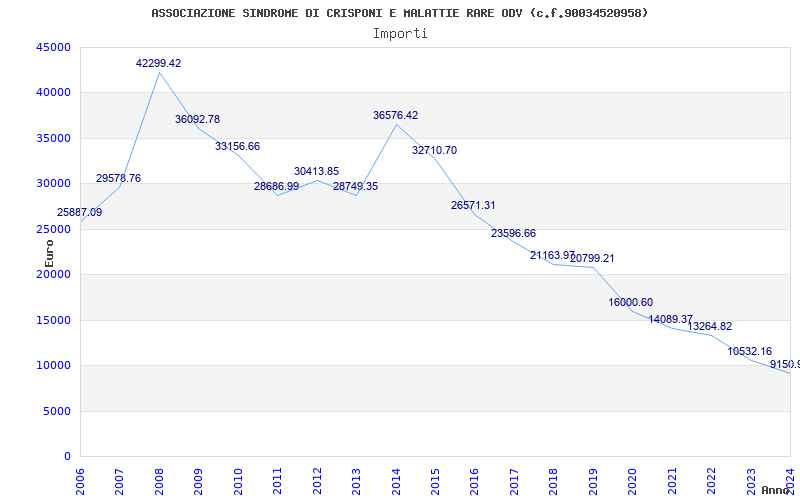Image resolution: width=800 pixels, height=500 pixels.
Task: Click the x-axis year 2011
Action: point(278,481)
